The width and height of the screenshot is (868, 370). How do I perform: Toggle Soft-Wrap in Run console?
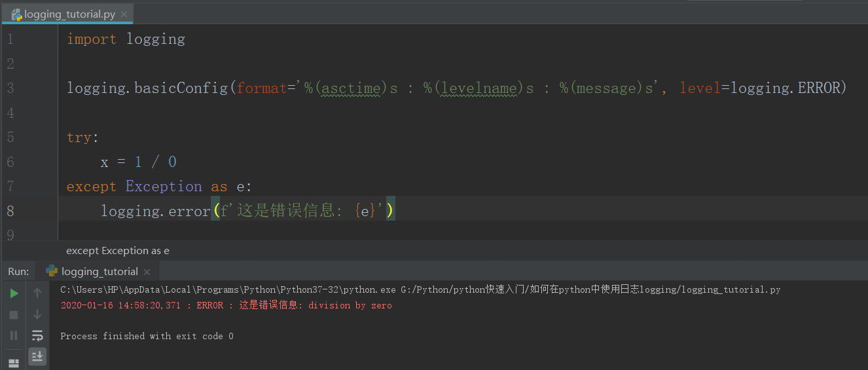[x=37, y=335]
